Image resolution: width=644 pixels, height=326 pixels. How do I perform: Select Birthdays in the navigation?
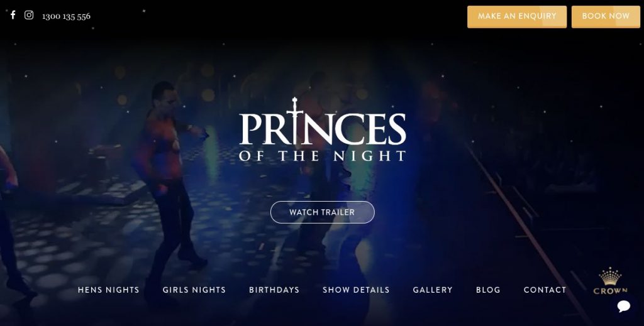[274, 290]
